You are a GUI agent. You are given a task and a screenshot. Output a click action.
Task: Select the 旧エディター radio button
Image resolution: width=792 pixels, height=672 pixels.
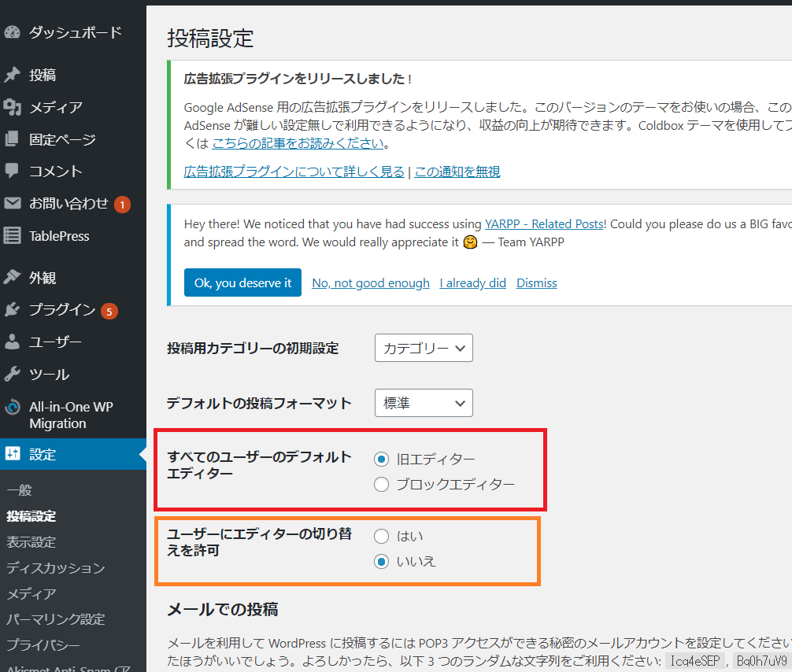click(x=382, y=459)
